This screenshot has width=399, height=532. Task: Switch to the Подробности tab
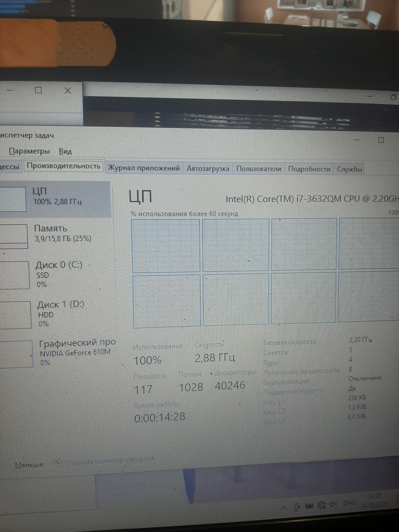(309, 169)
